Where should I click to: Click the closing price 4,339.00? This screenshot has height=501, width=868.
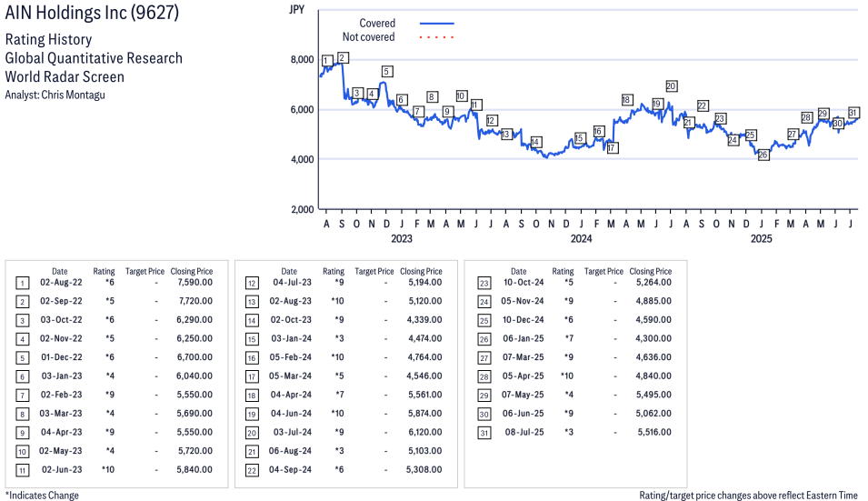click(424, 320)
